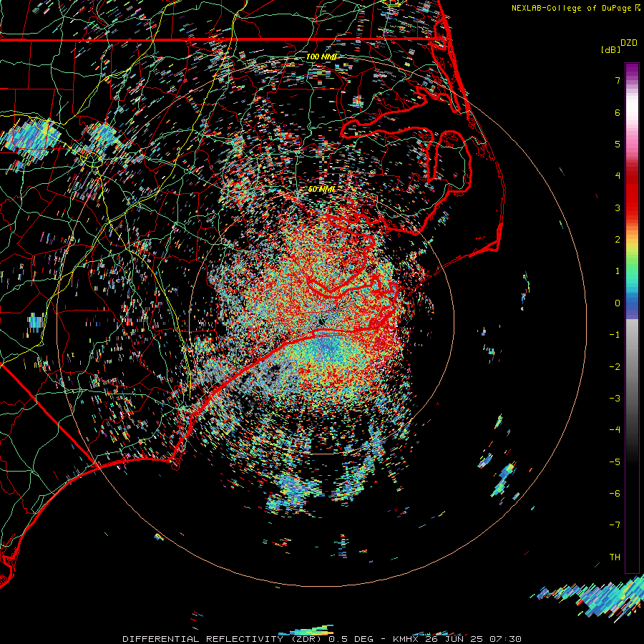Click the positive 5 value on color scale

pyautogui.click(x=618, y=144)
